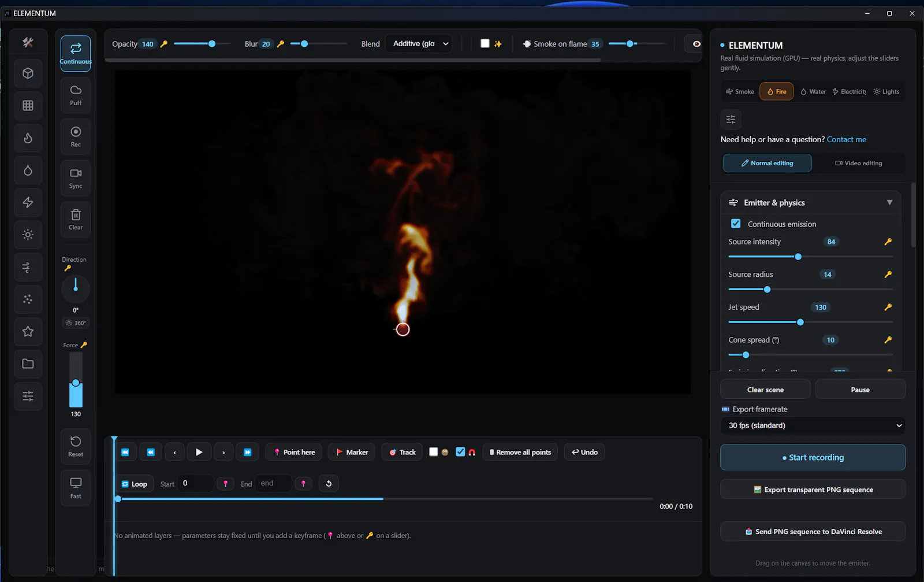Screen dimensions: 924x582
Task: Click Send PNG sequence to DaVinci Resolve
Action: tap(813, 532)
